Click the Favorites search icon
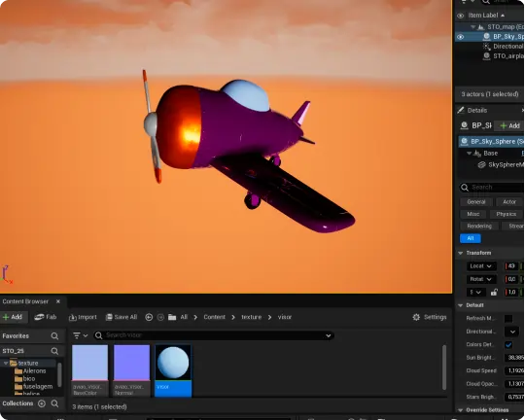 pos(54,336)
